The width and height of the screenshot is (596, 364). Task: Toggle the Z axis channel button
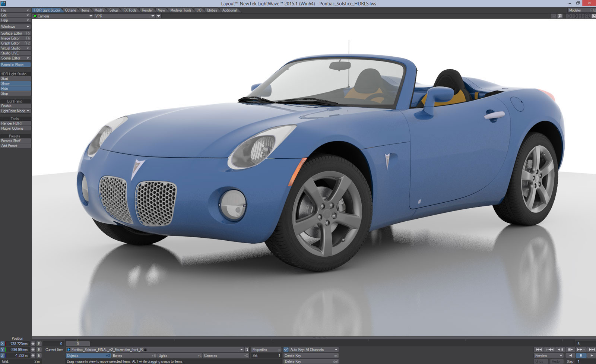tap(3, 355)
